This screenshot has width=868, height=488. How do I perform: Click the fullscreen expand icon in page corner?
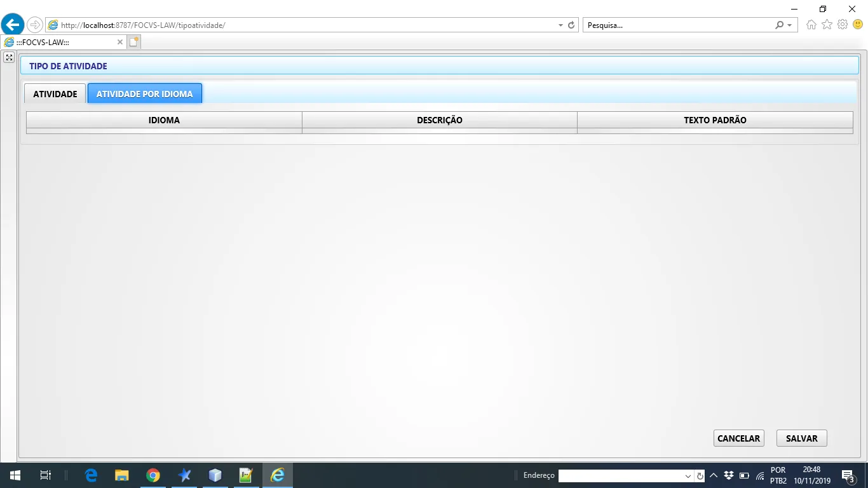[x=9, y=57]
